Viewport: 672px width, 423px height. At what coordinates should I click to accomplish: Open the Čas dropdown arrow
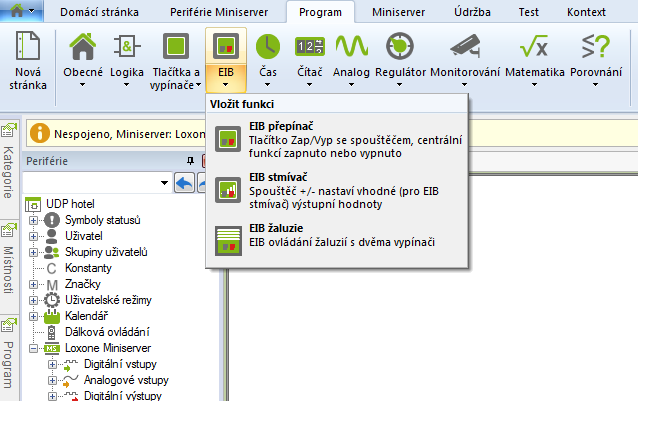(267, 85)
